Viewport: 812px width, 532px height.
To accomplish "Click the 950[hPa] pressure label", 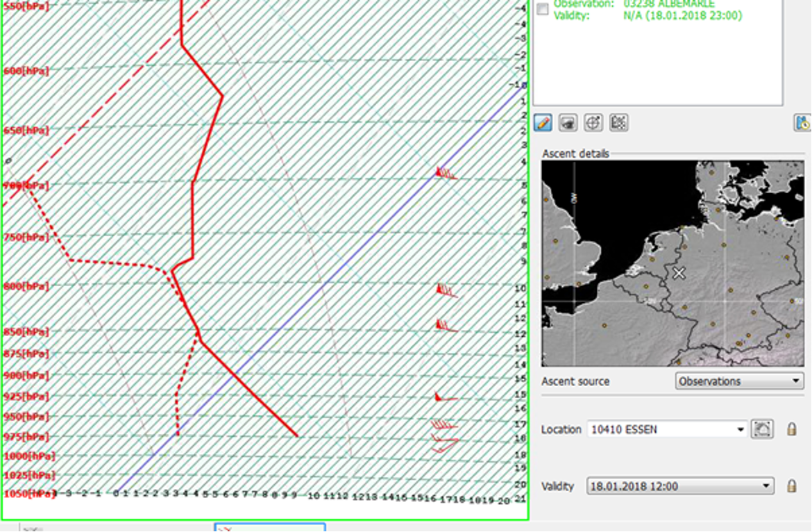I will tap(26, 417).
